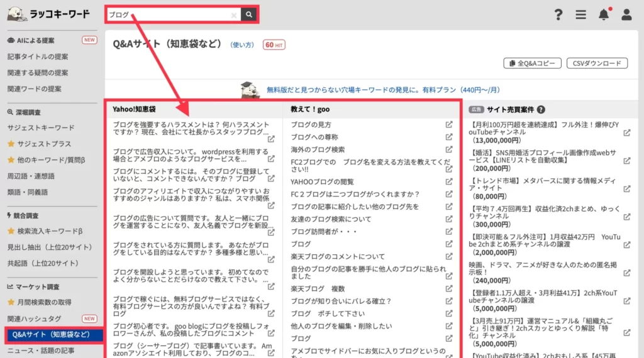Open external link for ブログで広告収入について question

tap(271, 159)
